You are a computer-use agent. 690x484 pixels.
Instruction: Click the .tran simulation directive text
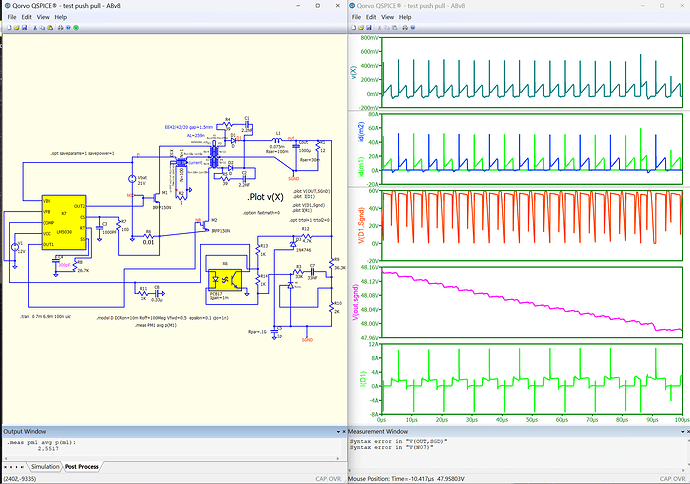(46, 316)
